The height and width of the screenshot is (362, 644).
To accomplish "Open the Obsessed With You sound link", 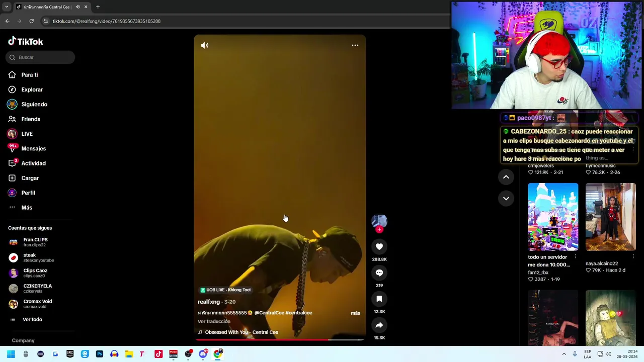I will click(x=238, y=332).
